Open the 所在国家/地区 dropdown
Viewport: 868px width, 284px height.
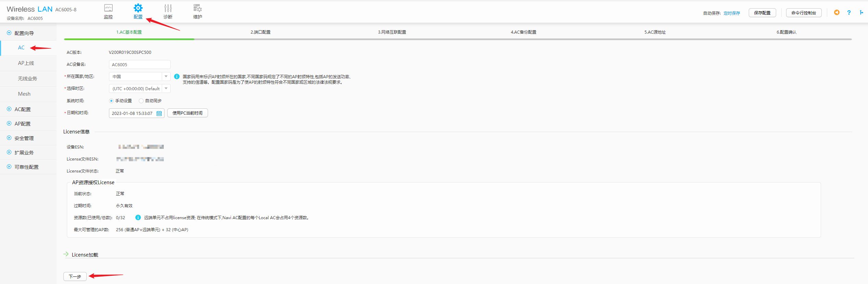pos(166,76)
